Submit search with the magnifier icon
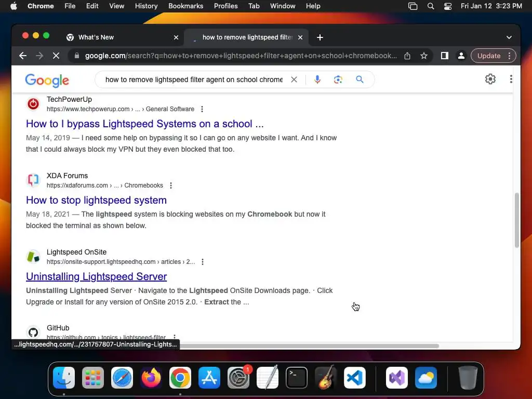Image resolution: width=532 pixels, height=399 pixels. point(360,79)
